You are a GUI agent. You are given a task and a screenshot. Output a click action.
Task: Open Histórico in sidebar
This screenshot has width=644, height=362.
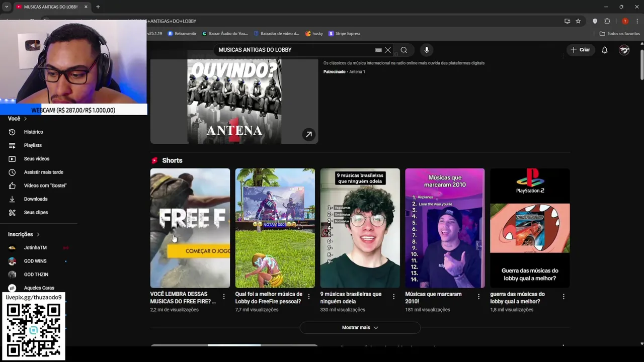(x=34, y=132)
